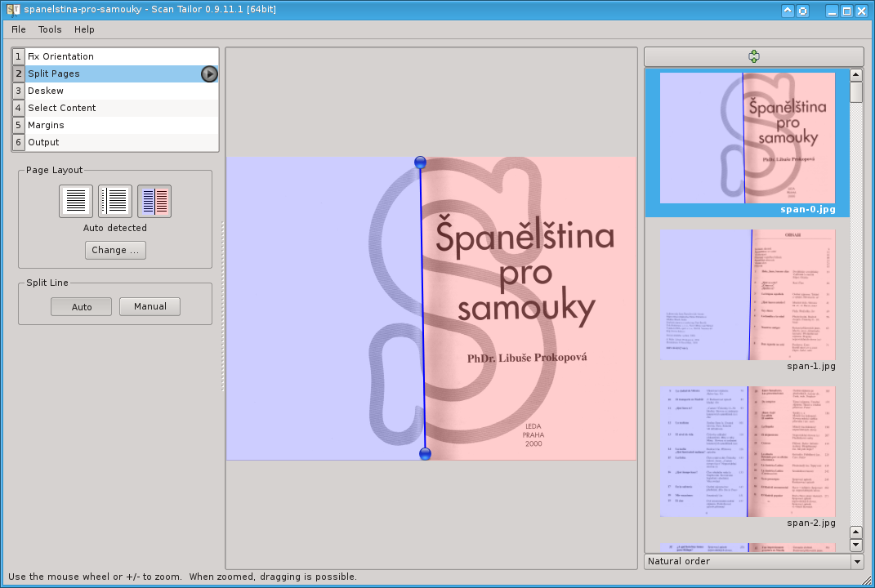Image resolution: width=875 pixels, height=588 pixels.
Task: Click the red right page area in preview
Action: [x=530, y=309]
